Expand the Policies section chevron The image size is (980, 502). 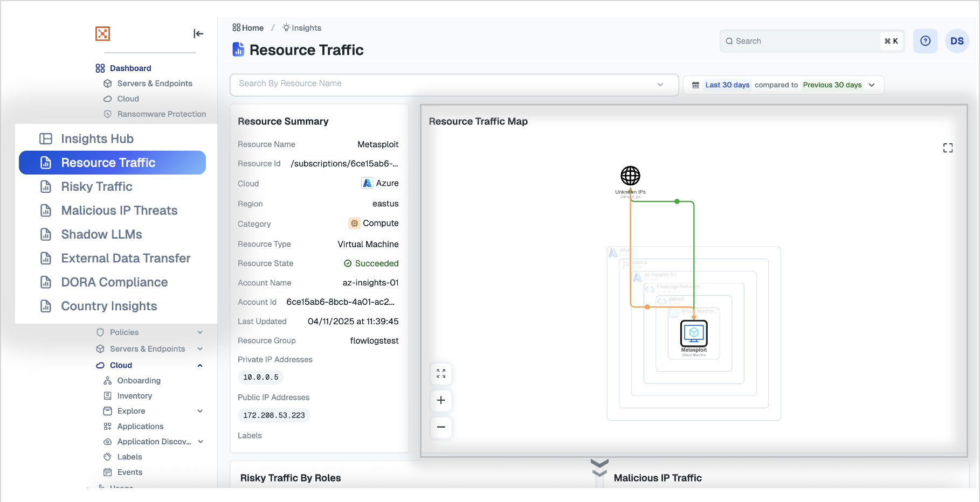(x=200, y=332)
